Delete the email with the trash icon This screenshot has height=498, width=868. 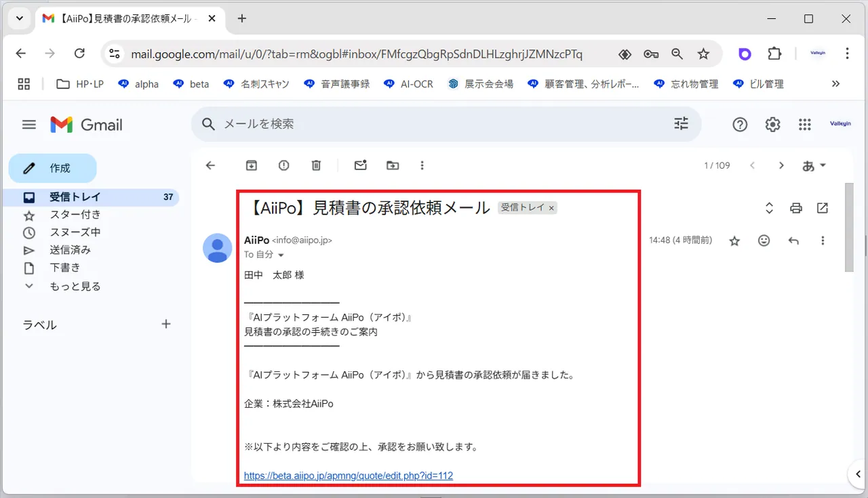[316, 165]
